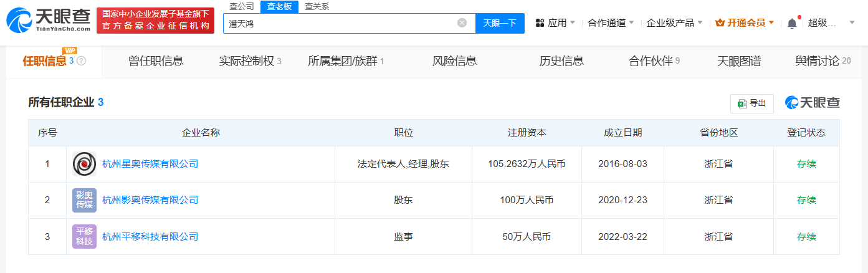The height and width of the screenshot is (273, 868).
Task: Click the 100万人民币 capital cell
Action: tap(527, 200)
